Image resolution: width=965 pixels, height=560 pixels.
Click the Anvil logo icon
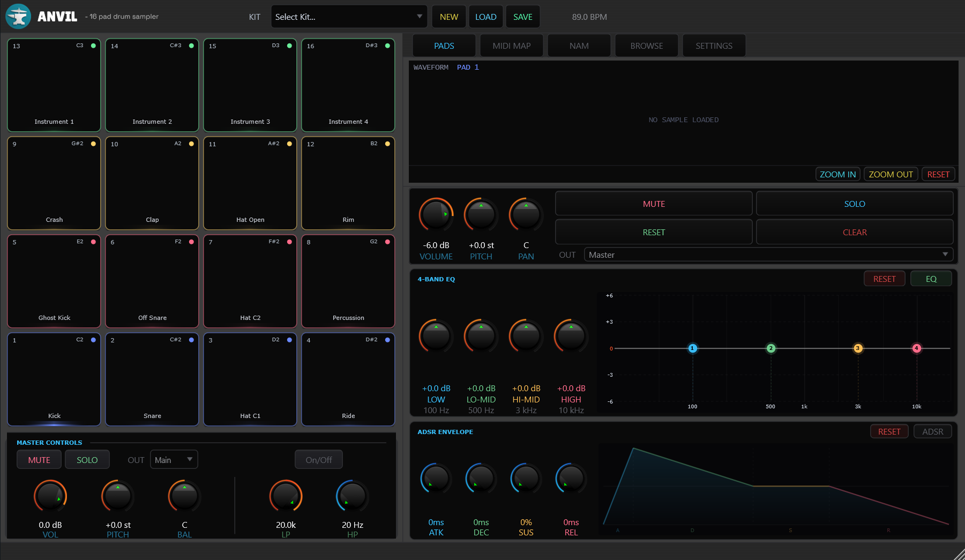pyautogui.click(x=18, y=16)
